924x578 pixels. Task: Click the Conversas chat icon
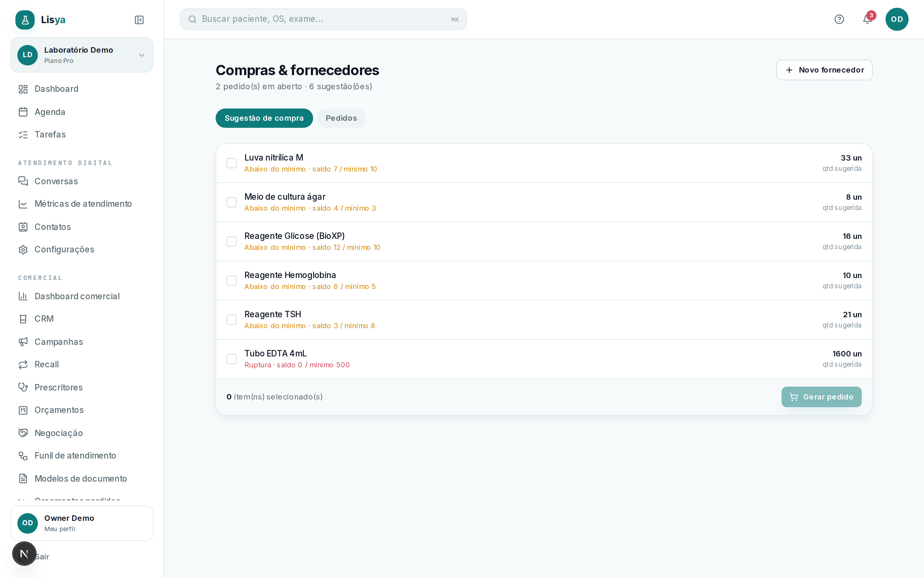(x=23, y=181)
